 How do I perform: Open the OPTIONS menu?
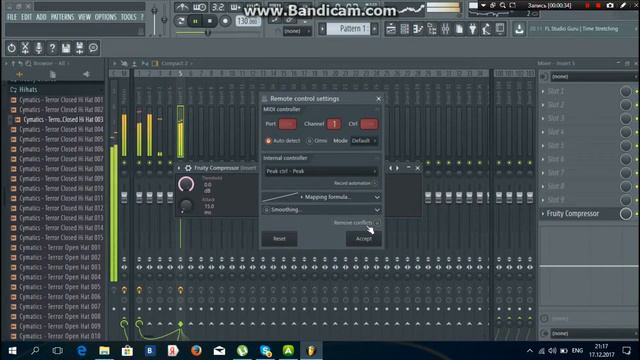click(x=106, y=17)
